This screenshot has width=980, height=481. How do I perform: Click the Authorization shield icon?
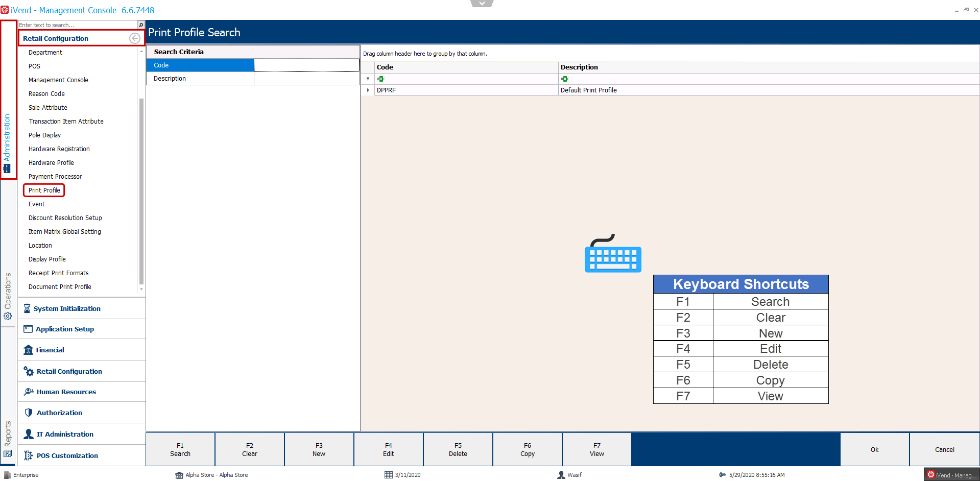point(29,413)
